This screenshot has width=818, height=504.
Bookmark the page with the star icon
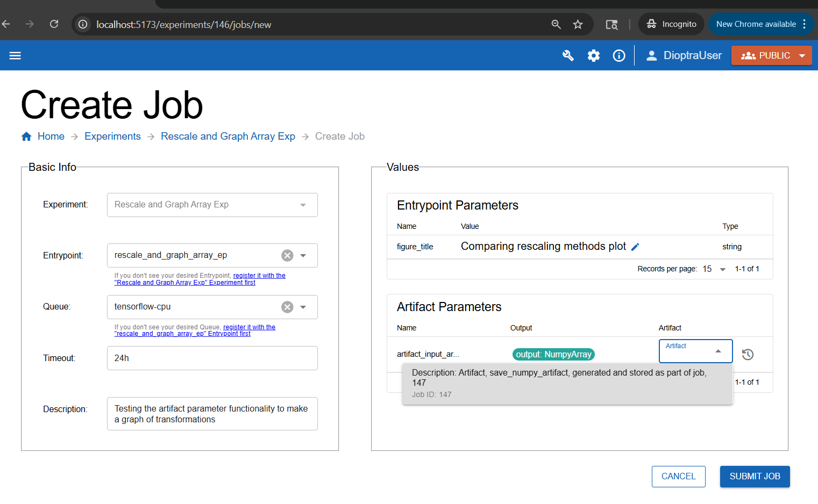[x=578, y=24]
